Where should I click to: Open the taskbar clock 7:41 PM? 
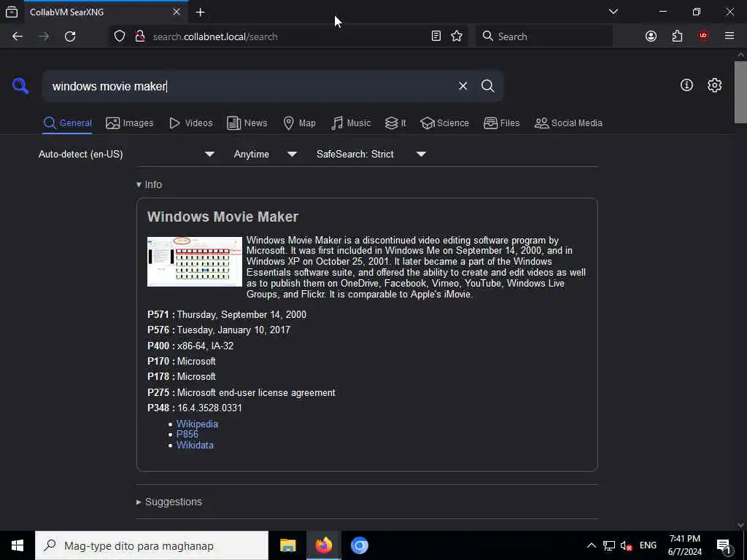tap(684, 545)
